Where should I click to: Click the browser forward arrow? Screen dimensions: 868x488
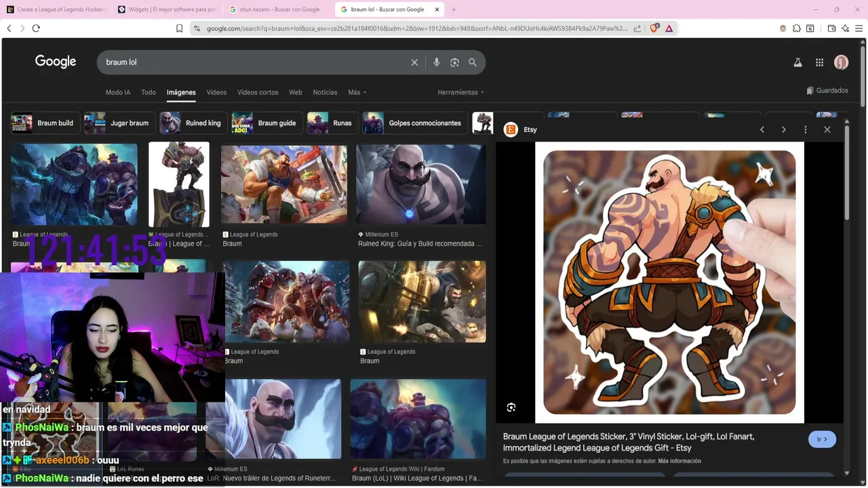click(22, 28)
